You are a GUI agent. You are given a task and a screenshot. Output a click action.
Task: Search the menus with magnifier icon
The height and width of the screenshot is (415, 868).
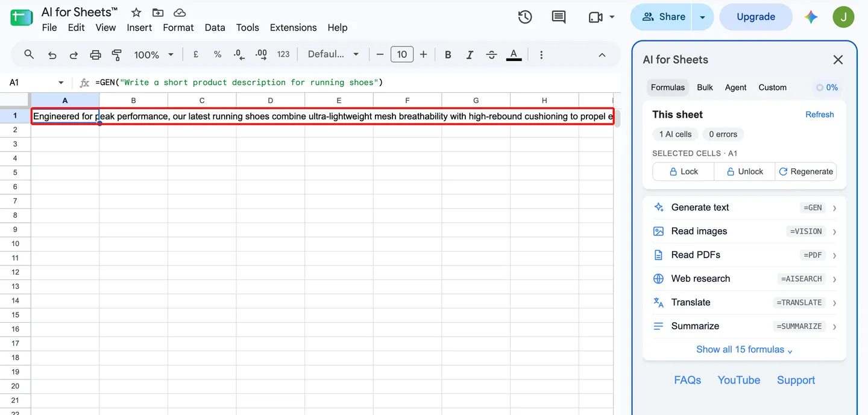[29, 54]
